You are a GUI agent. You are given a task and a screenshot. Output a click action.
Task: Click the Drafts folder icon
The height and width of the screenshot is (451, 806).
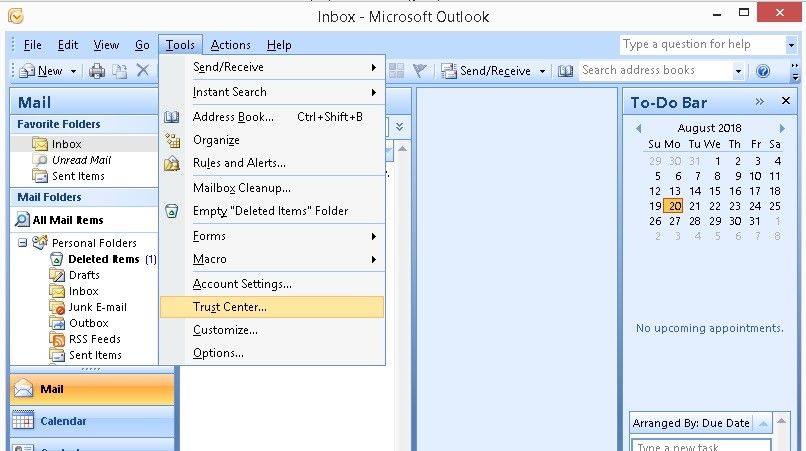(57, 275)
